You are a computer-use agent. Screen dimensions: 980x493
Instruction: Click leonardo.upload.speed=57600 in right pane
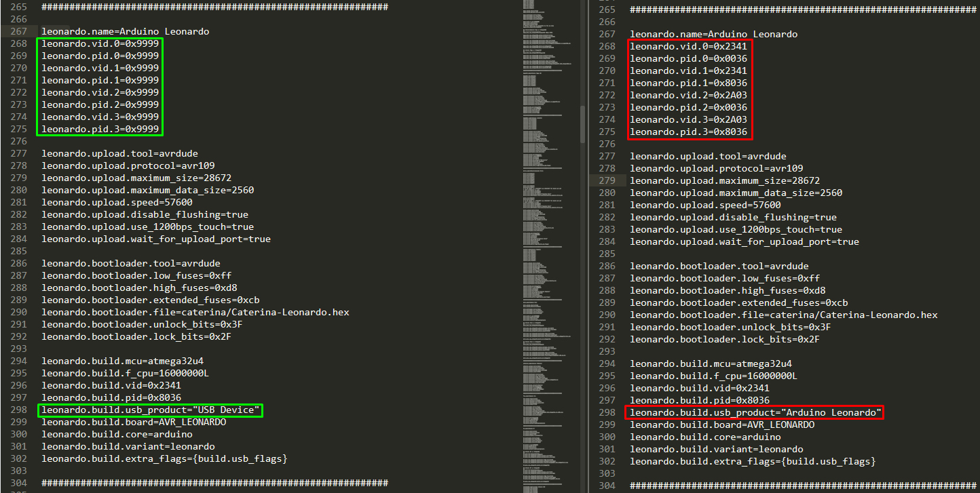[x=705, y=205]
